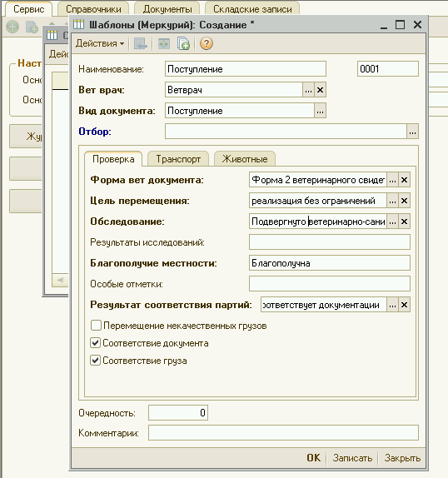The height and width of the screenshot is (478, 448).
Task: Clear the Обследование field
Action: click(x=404, y=222)
